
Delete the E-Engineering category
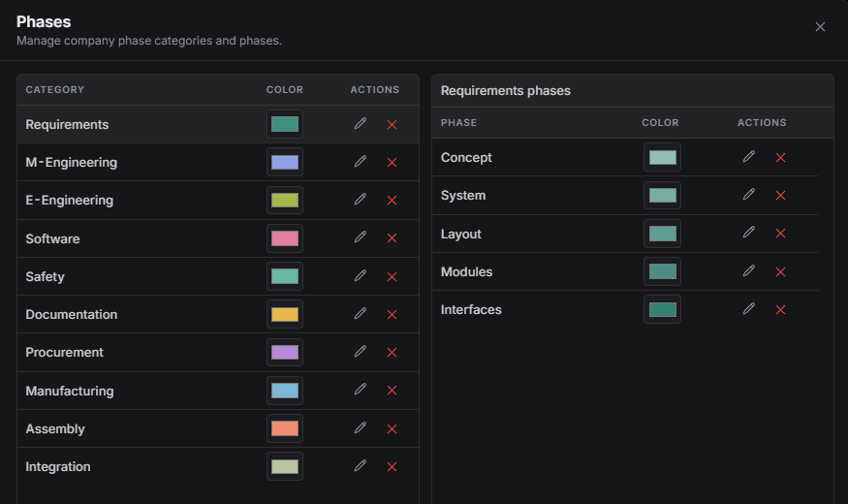(x=393, y=200)
